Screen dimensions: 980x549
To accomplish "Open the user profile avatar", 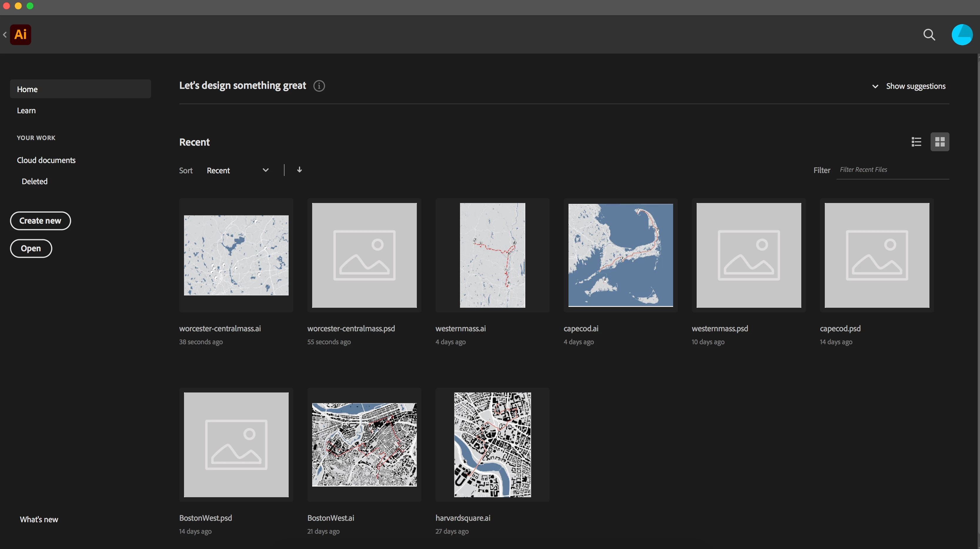I will point(962,35).
